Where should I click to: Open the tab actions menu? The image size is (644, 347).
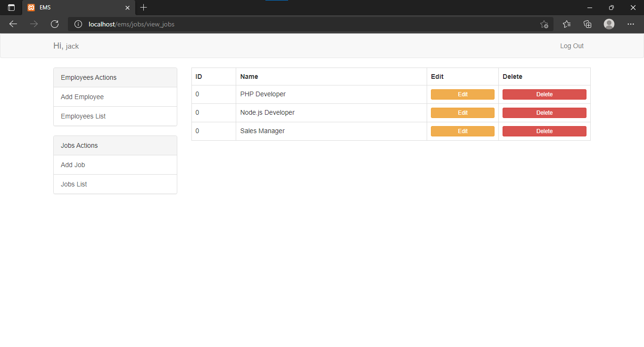10,8
